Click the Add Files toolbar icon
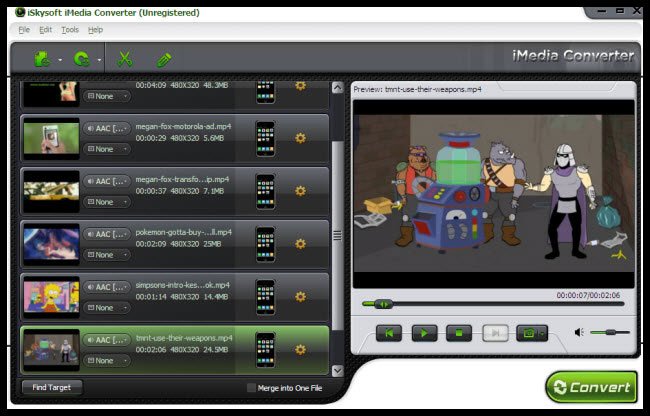 (x=42, y=59)
